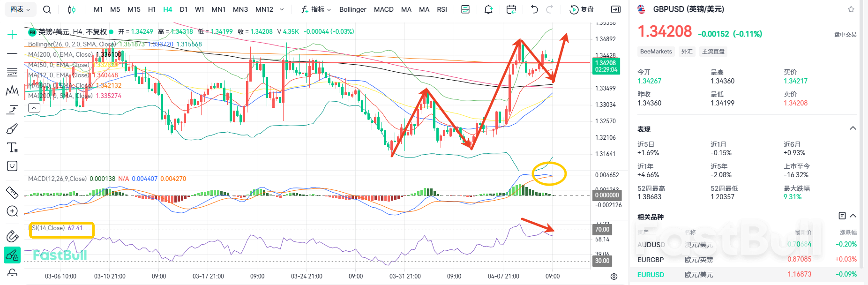Toggle the magnet snap mode
868x285 pixels.
coord(12,236)
